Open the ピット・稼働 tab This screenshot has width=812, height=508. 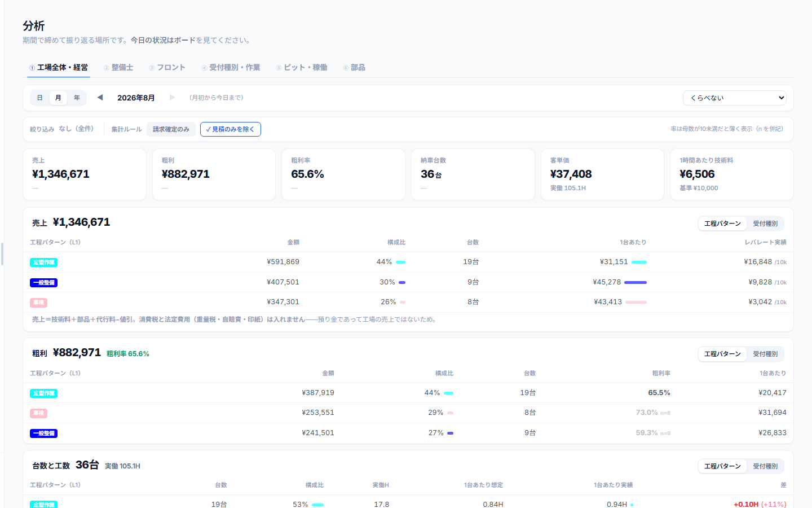coord(302,68)
